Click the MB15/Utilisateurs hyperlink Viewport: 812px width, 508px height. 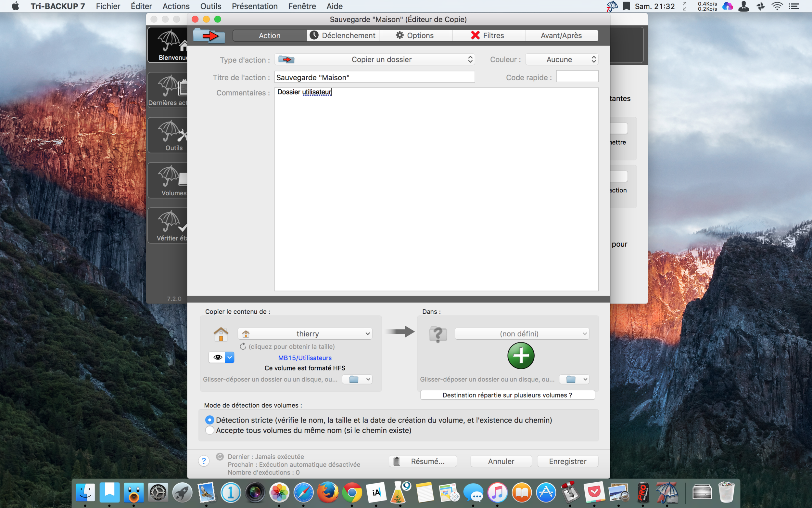pos(305,358)
